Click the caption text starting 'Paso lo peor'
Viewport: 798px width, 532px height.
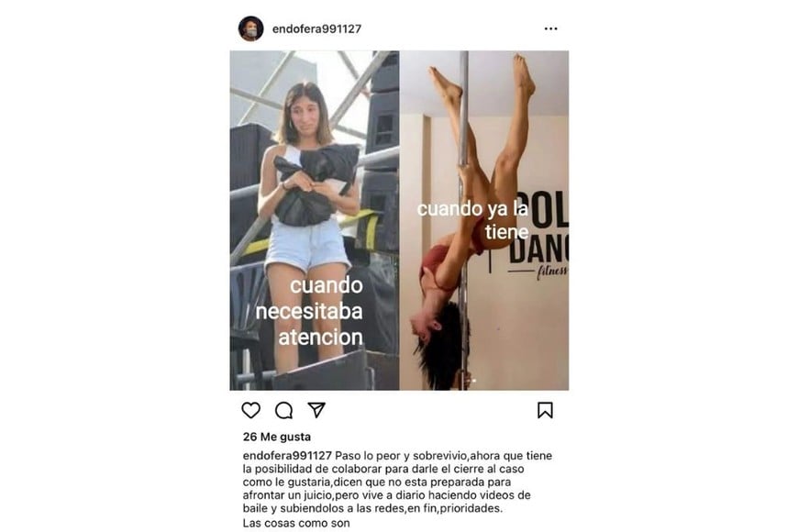click(398, 482)
